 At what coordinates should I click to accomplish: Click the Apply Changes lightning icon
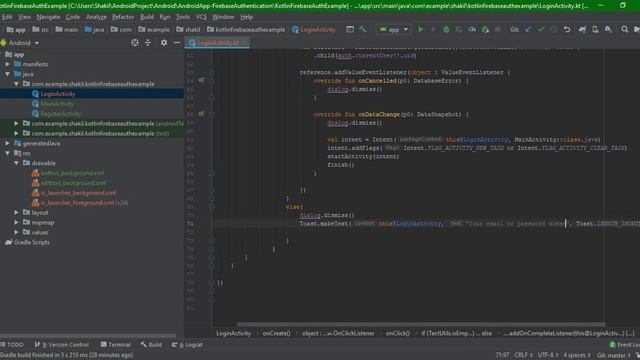433,29
